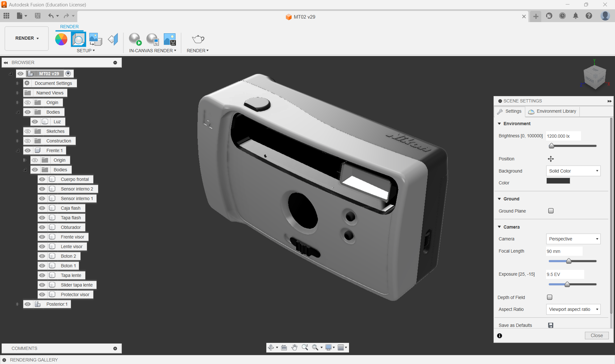Click the ViewCube in the canvas
This screenshot has width=615, height=364.
point(594,77)
